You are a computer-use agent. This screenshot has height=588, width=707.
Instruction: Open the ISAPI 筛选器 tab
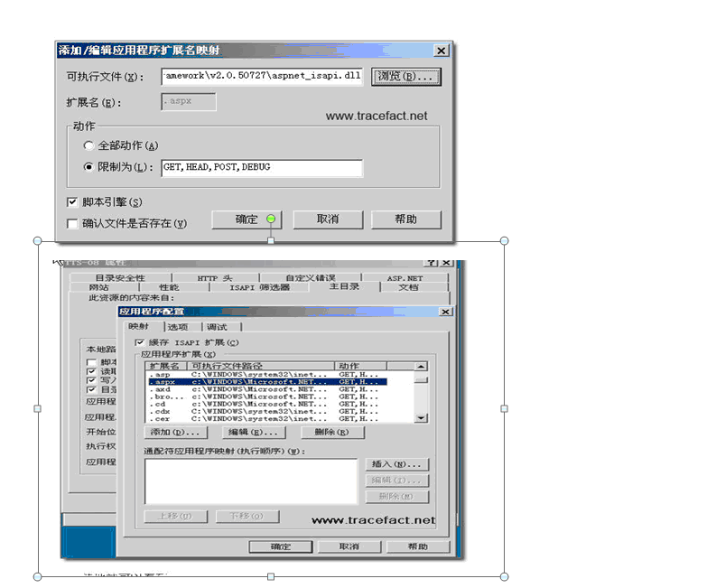(259, 287)
